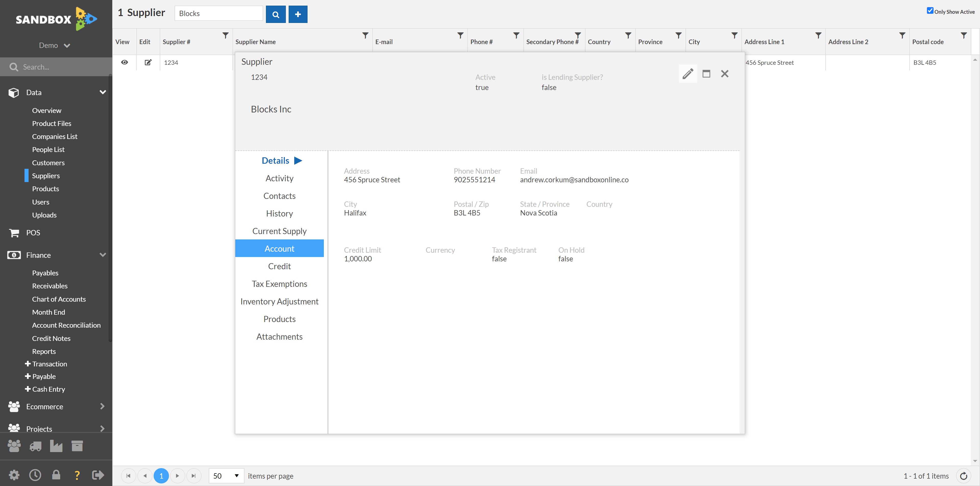Image resolution: width=980 pixels, height=486 pixels.
Task: Select page 1 button
Action: tap(161, 476)
